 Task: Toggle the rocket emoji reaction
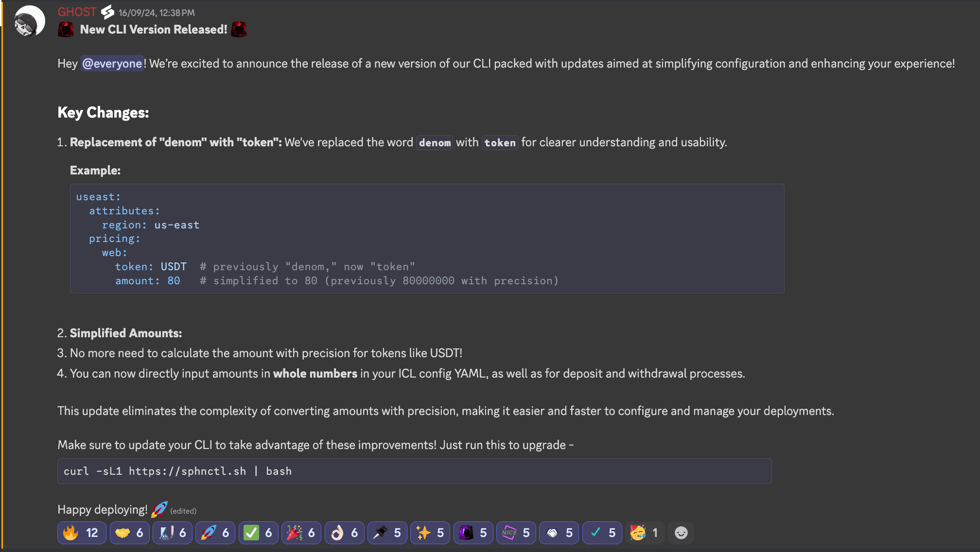click(215, 533)
